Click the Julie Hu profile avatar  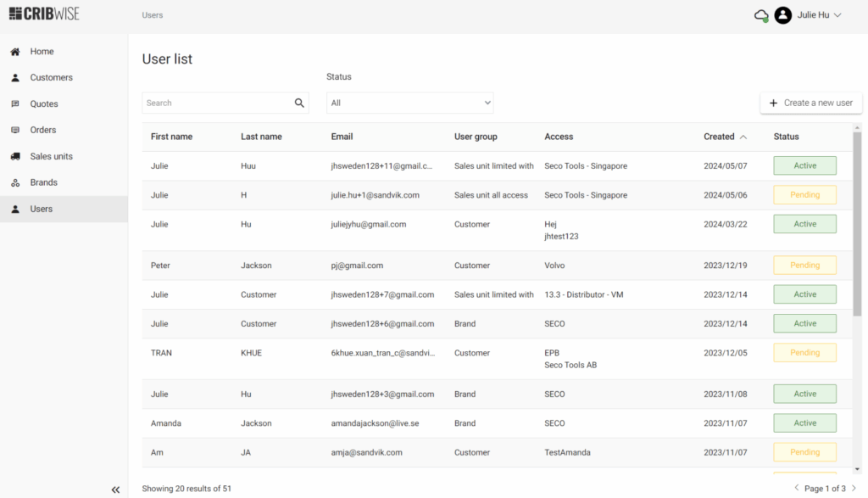coord(783,15)
